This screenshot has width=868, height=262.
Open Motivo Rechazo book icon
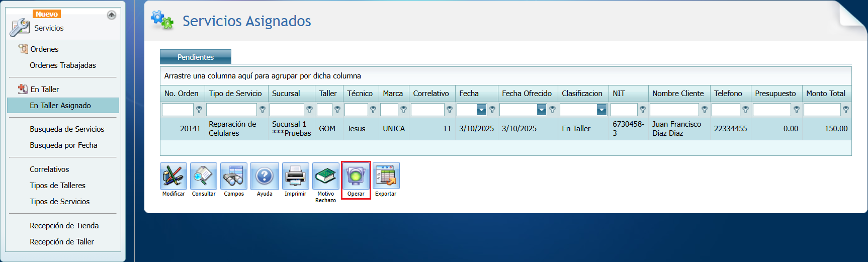[326, 176]
